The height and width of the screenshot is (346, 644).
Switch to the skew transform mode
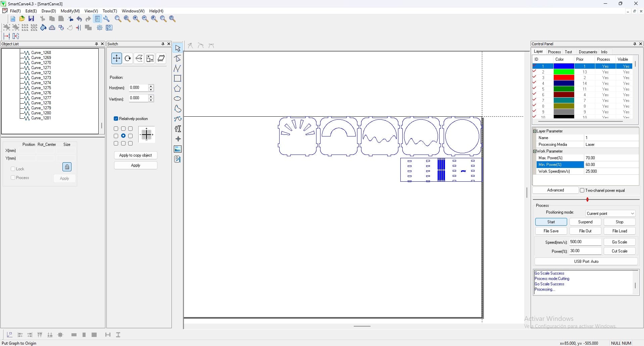click(161, 58)
